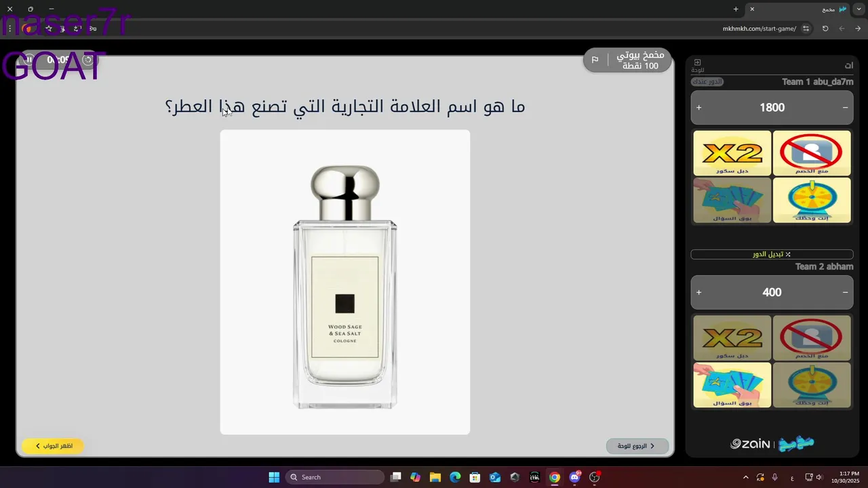Launch Copilot from the taskbar
This screenshot has width=868, height=488.
(x=416, y=477)
